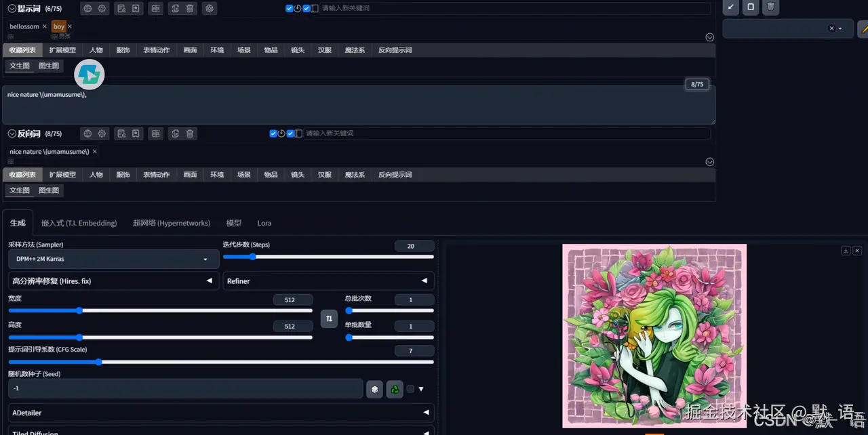This screenshot has width=868, height=435.
Task: Remove the nice nature \(umamusume\) tag with its X
Action: [x=95, y=152]
